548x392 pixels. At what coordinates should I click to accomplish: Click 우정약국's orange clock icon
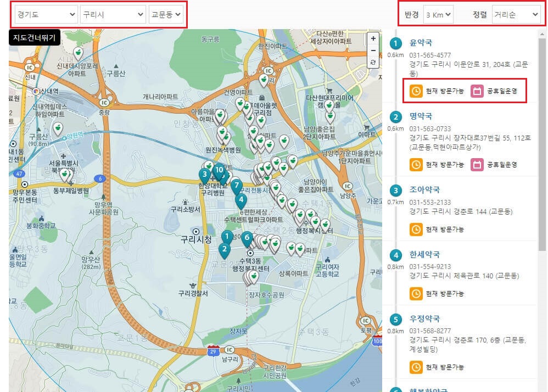point(416,367)
